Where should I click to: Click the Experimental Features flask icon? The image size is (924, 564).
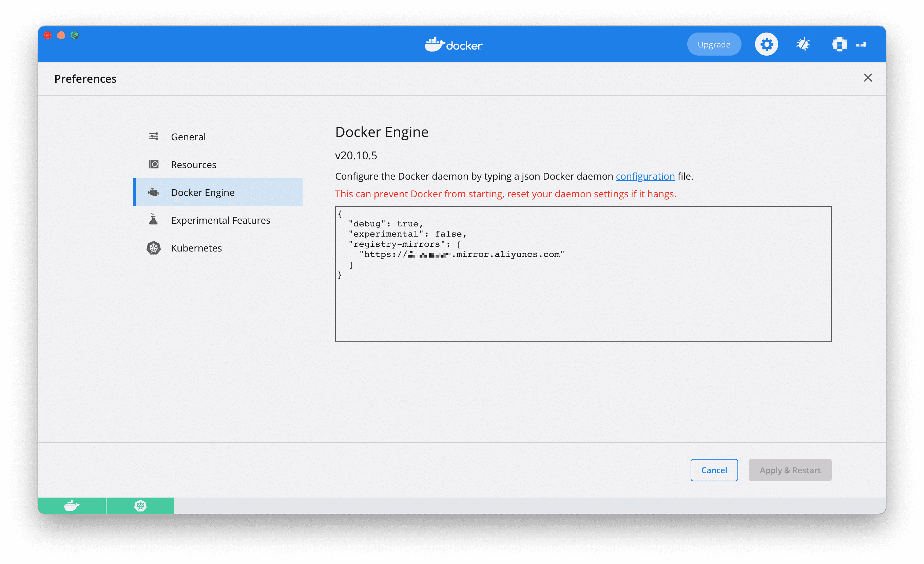pos(153,220)
